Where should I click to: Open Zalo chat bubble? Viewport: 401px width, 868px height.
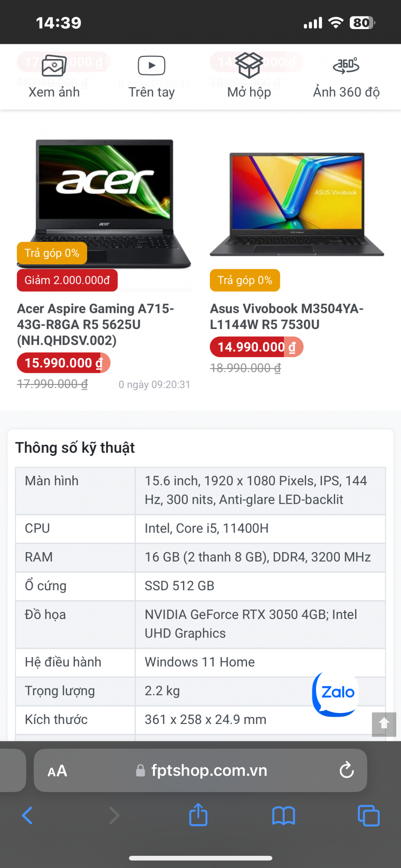tap(336, 693)
